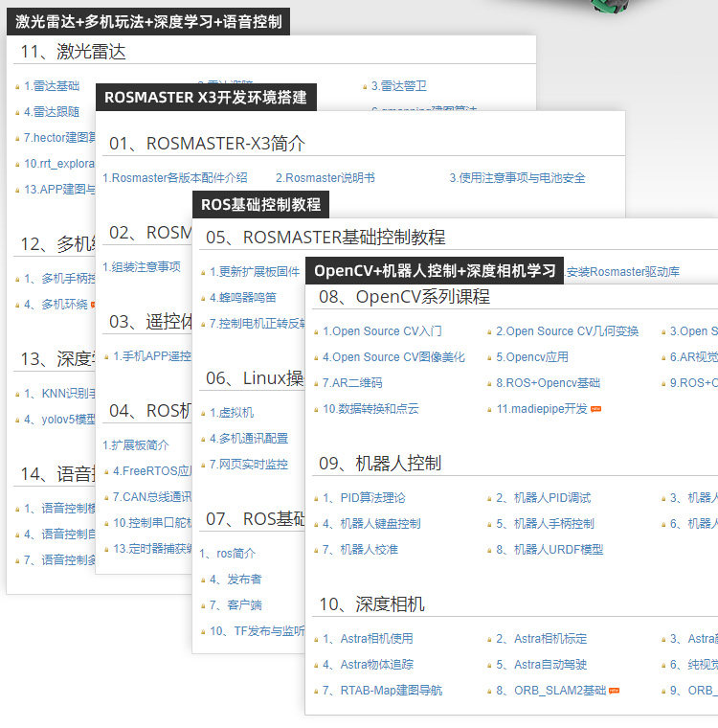Click the 09、机器人控制 section heading
Screen dimensions: 718x728
pos(380,464)
